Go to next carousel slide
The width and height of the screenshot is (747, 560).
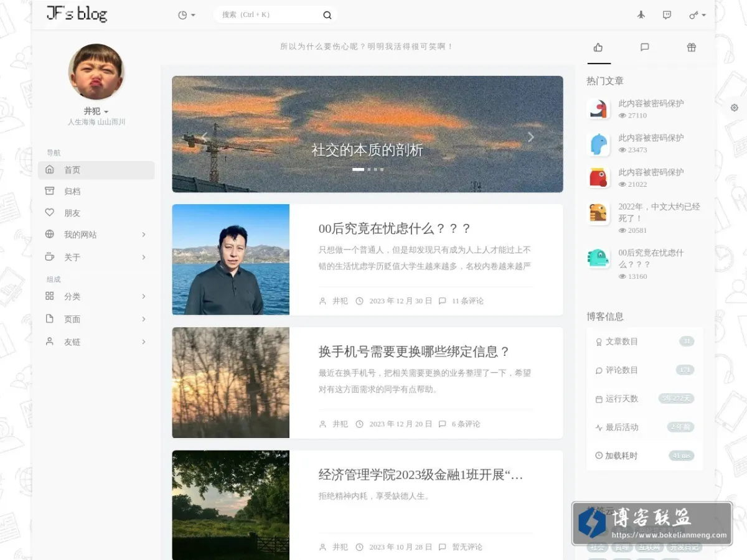point(531,137)
